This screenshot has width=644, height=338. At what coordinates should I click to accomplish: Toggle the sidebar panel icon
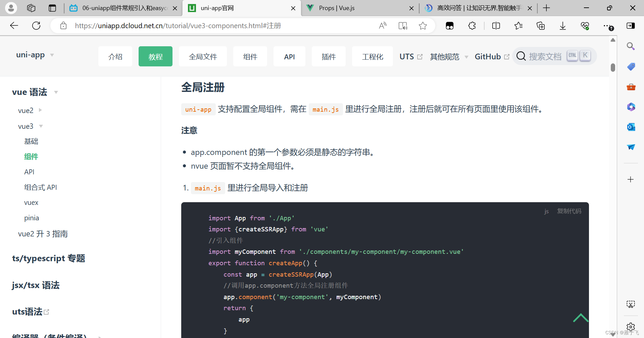click(631, 25)
